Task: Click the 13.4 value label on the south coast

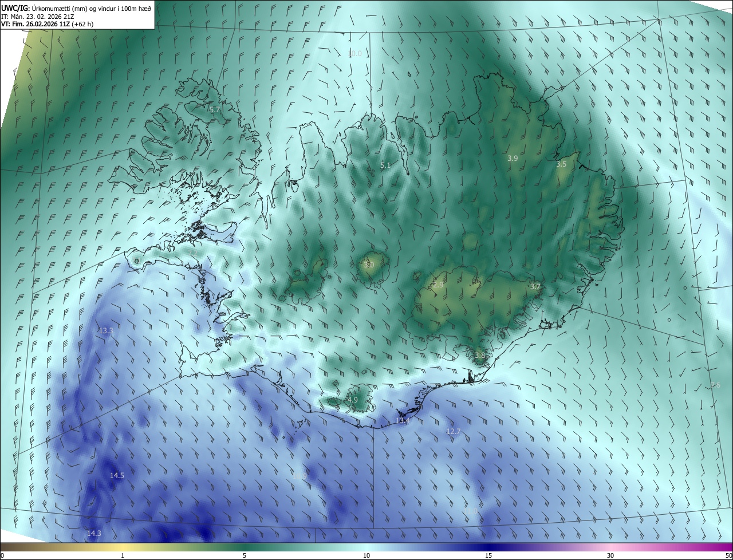Action: (403, 421)
